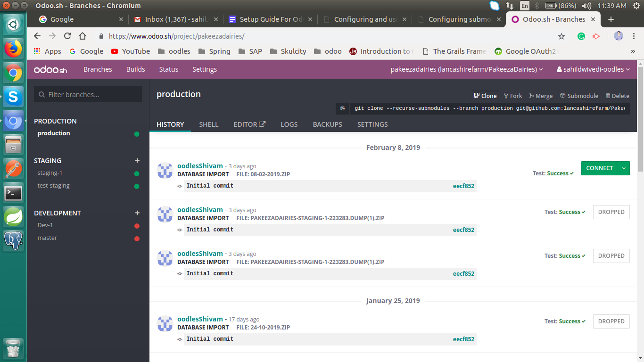Open Firefox from the Ubuntu dock

pyautogui.click(x=13, y=48)
